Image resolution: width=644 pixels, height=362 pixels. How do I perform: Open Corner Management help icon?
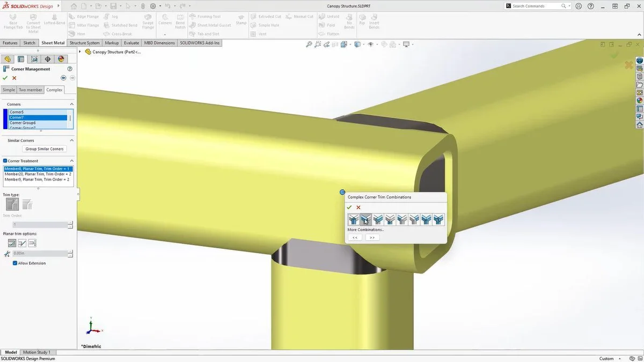click(x=70, y=69)
